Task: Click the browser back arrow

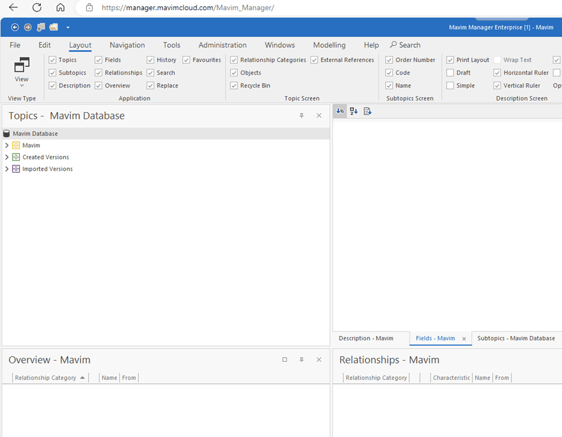Action: pyautogui.click(x=13, y=7)
